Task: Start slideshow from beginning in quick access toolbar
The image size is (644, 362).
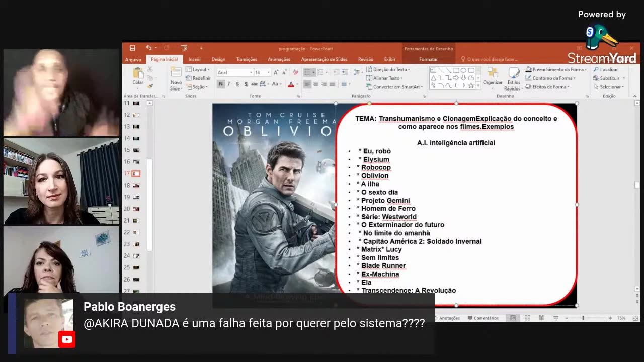Action: coord(184,48)
